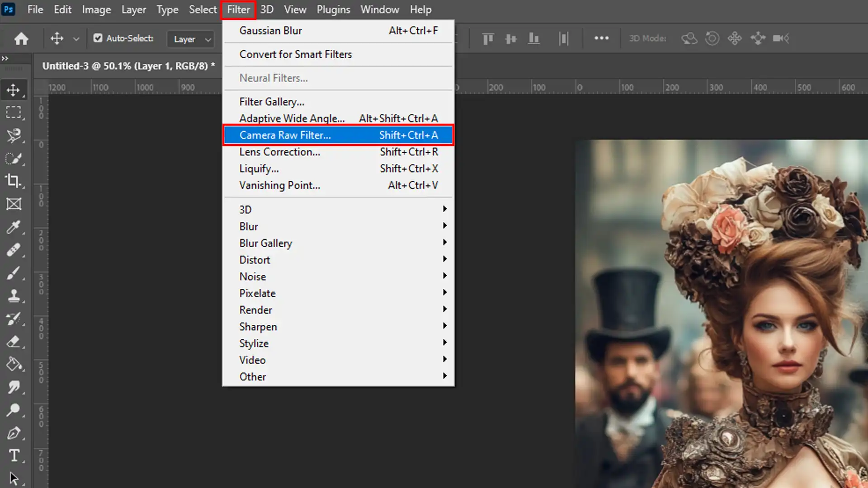The width and height of the screenshot is (868, 488).
Task: Click the Home icon in options bar
Action: [21, 39]
